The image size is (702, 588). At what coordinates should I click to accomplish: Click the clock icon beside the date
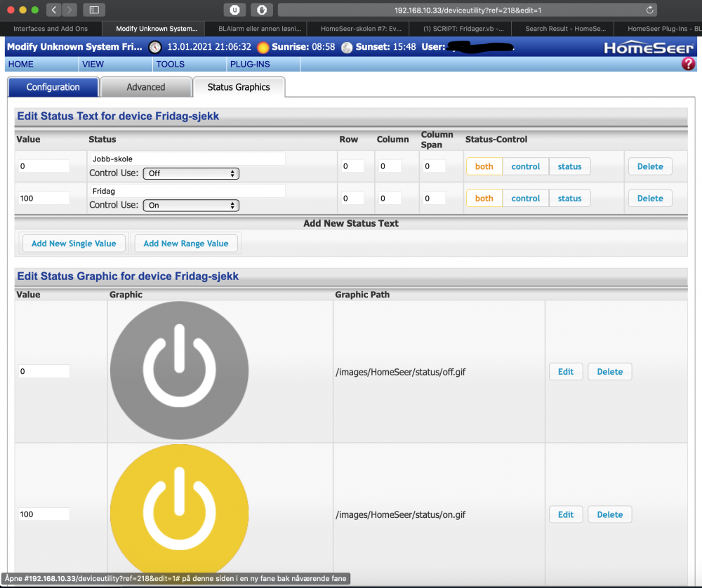pos(155,48)
